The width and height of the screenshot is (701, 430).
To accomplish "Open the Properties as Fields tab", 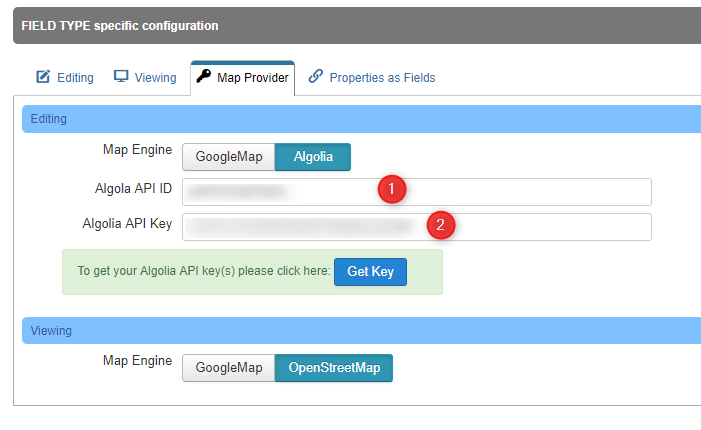I will pos(372,77).
